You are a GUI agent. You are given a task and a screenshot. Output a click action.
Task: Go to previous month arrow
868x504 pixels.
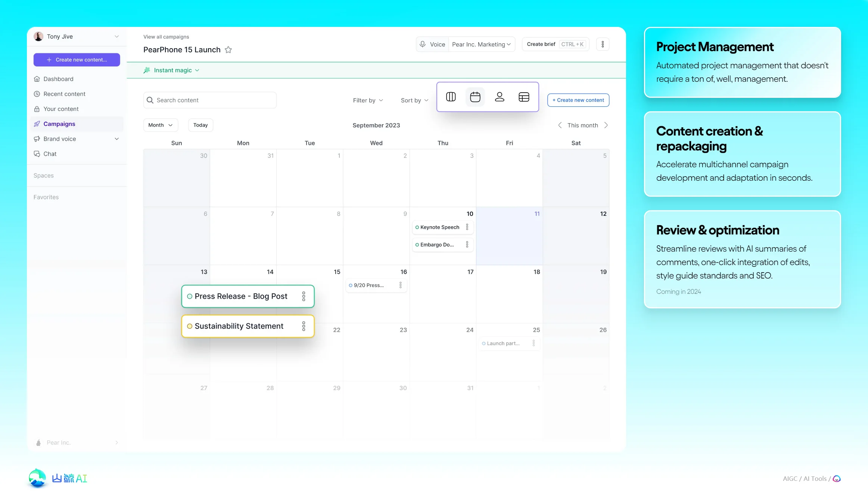(560, 125)
